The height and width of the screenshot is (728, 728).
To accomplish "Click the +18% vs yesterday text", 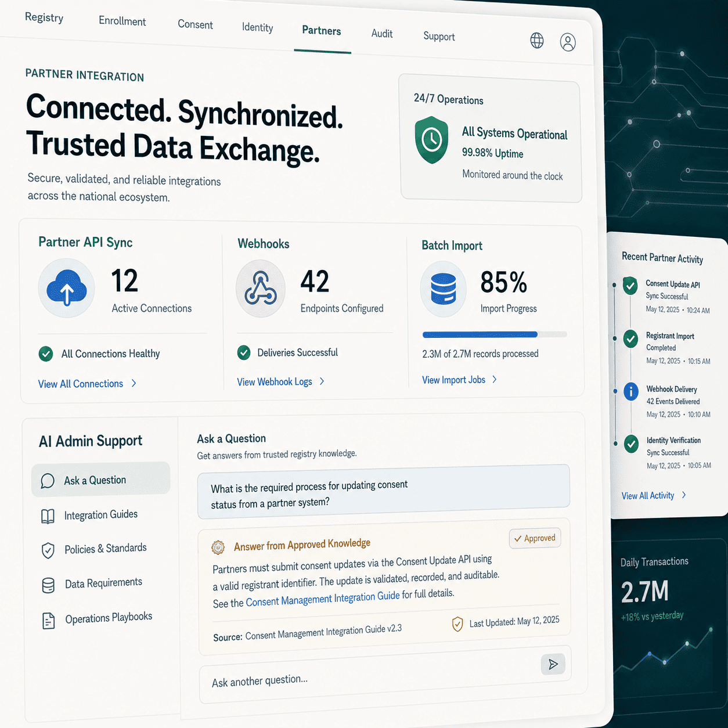I will 652,616.
